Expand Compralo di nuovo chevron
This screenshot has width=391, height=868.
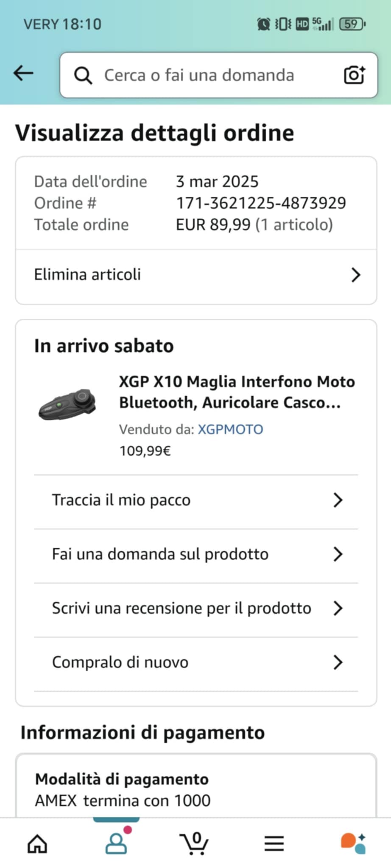click(338, 662)
